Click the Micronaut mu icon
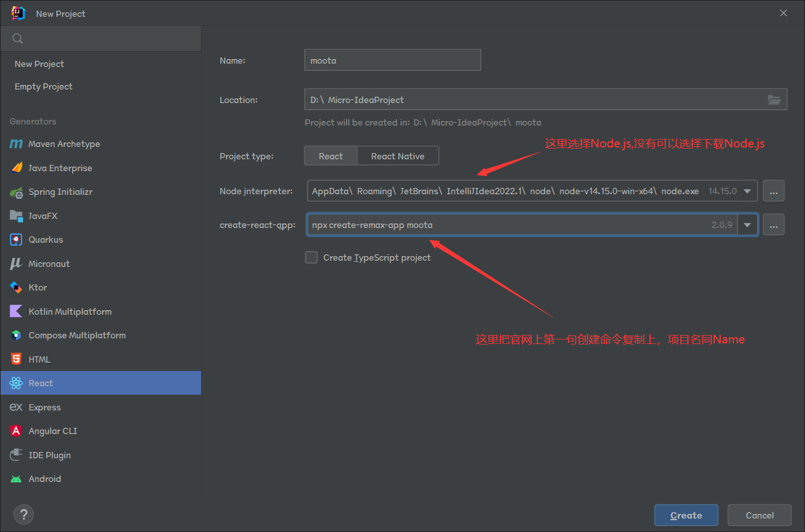Image resolution: width=805 pixels, height=532 pixels. 16,263
